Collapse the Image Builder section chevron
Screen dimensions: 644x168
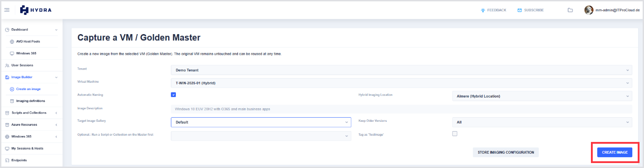(56, 77)
